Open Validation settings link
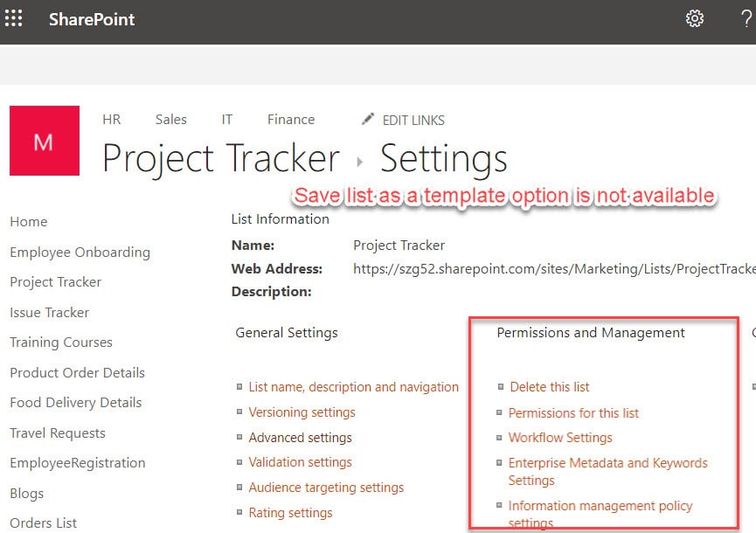 (300, 462)
